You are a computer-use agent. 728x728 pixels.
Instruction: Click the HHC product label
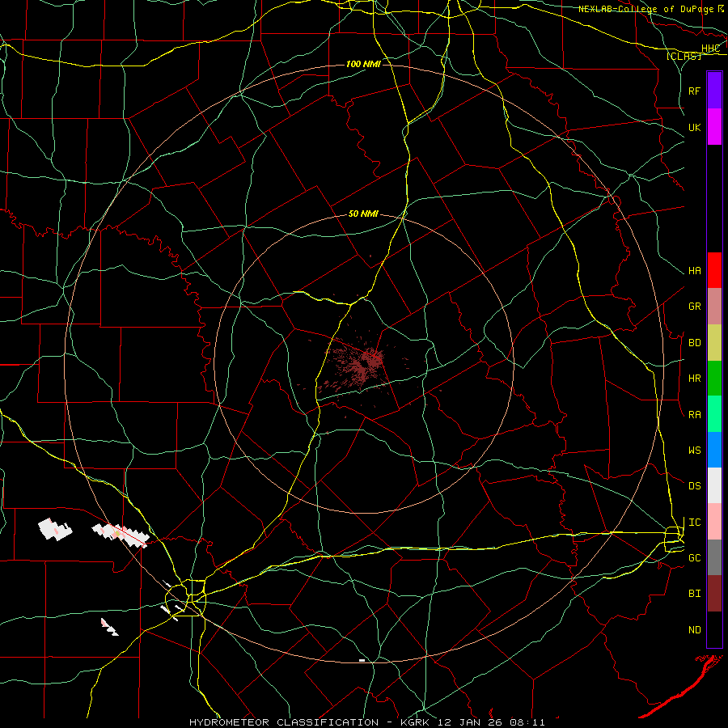(710, 49)
